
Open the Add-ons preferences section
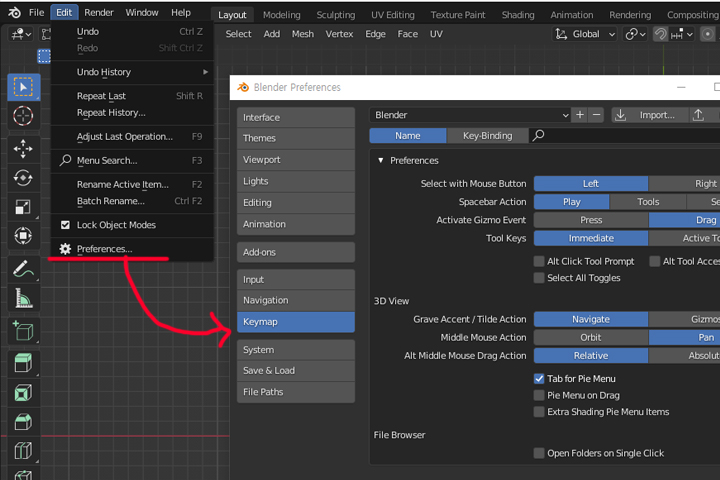tap(296, 252)
